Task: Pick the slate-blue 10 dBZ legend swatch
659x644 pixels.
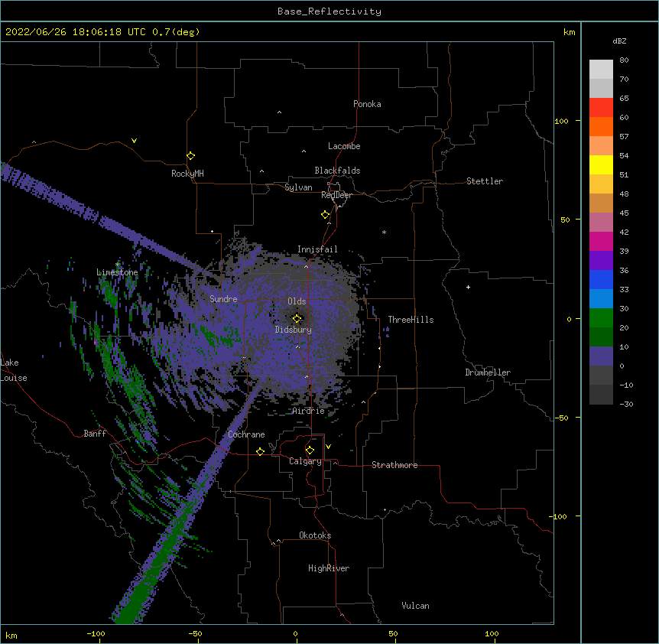Action: coord(601,356)
